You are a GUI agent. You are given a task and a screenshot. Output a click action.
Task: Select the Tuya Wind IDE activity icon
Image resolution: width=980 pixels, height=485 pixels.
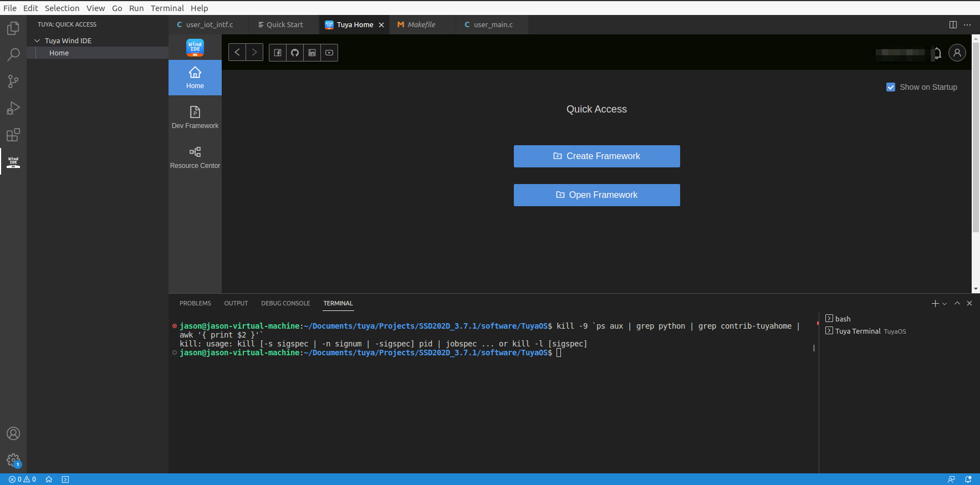click(x=13, y=161)
